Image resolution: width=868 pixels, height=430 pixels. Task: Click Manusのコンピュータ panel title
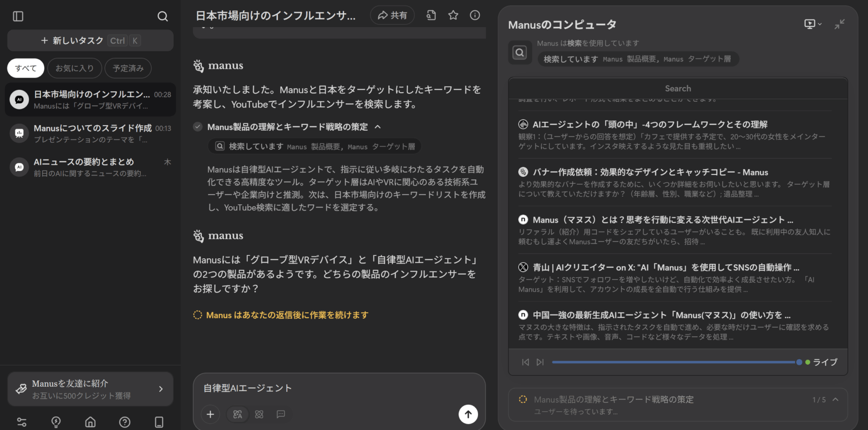tap(562, 25)
